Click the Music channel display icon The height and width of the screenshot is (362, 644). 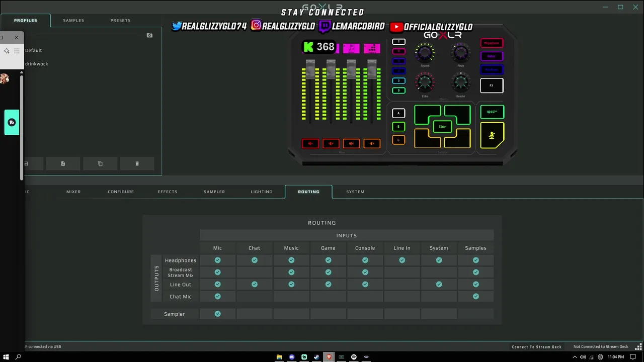(x=351, y=48)
